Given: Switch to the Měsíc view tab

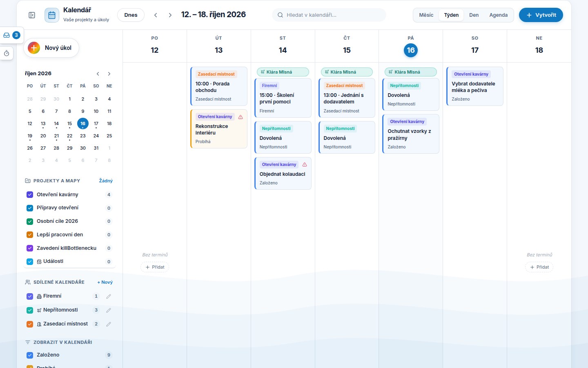Looking at the screenshot, I should (426, 15).
